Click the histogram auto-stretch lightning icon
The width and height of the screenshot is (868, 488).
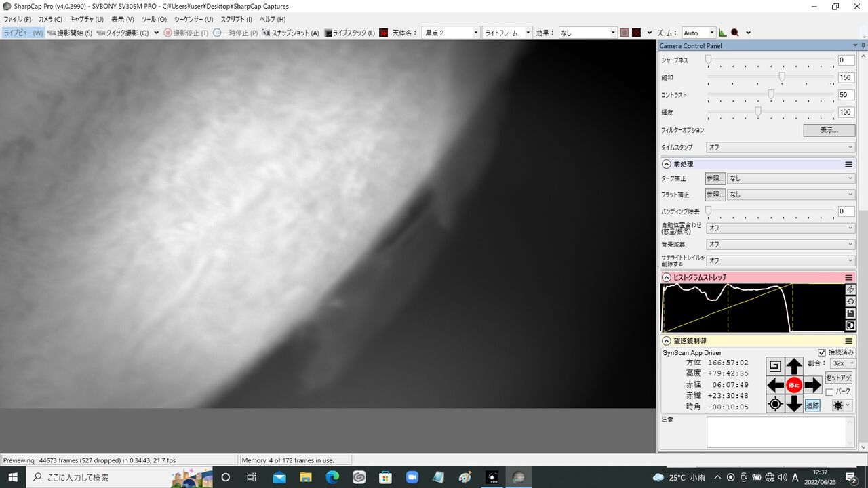coord(851,289)
